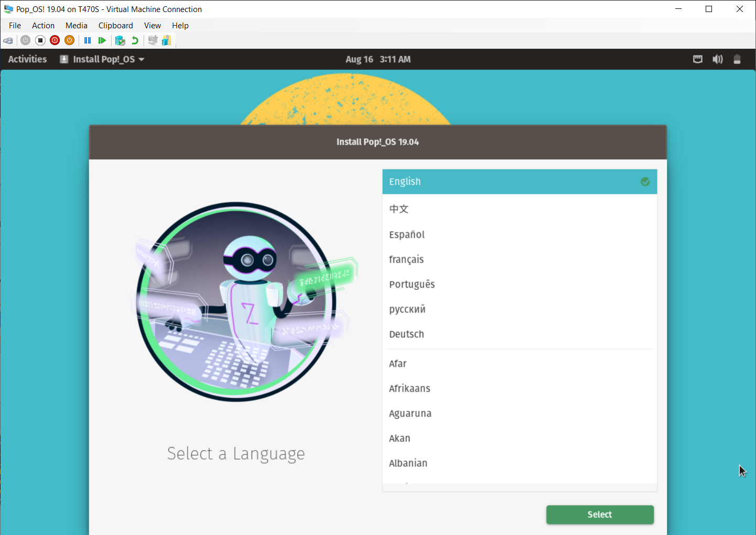Open the Aug 16 3:11 AM clock menu
756x535 pixels.
click(378, 59)
